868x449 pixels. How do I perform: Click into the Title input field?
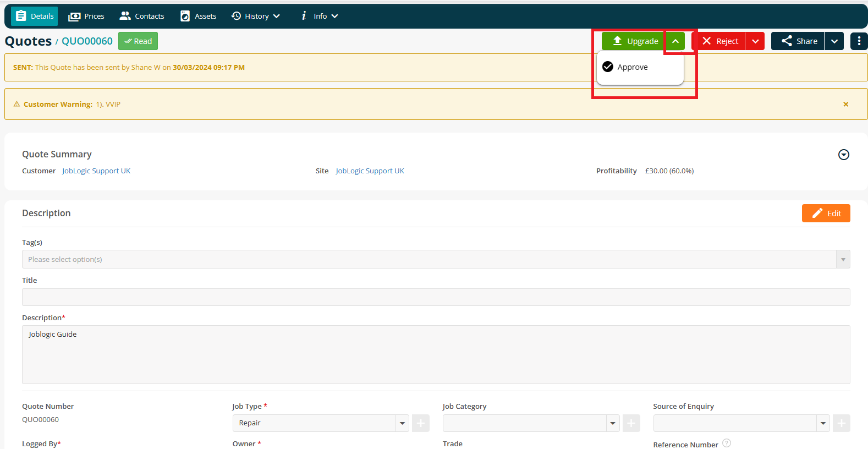436,297
